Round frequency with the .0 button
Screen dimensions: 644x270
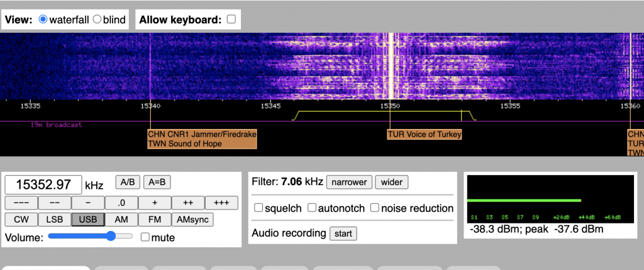[x=121, y=203]
